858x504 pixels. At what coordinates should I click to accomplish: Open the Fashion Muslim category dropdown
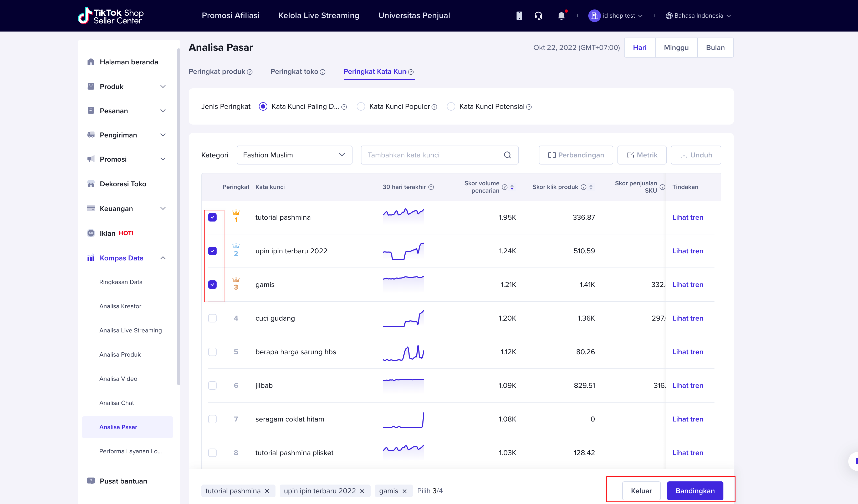294,155
